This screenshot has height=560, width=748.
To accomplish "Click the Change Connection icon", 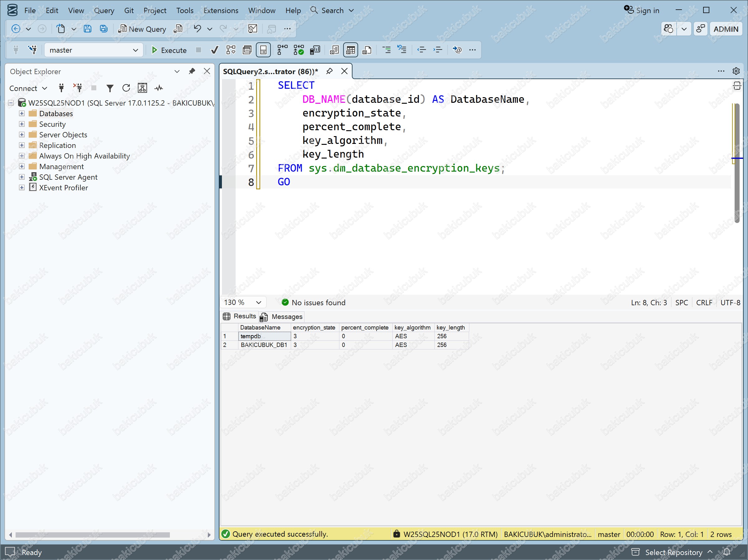I will [x=32, y=50].
